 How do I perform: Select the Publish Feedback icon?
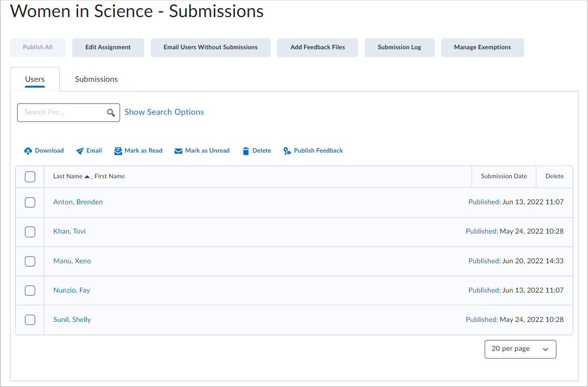287,151
